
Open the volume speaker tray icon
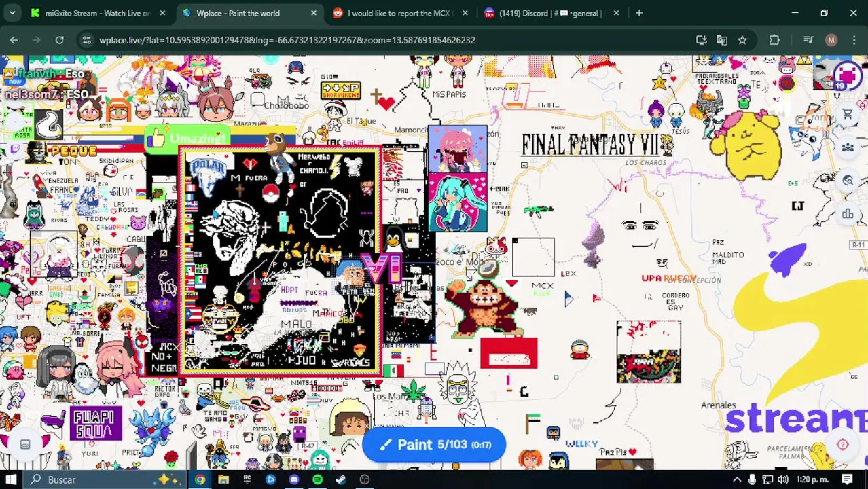(783, 480)
